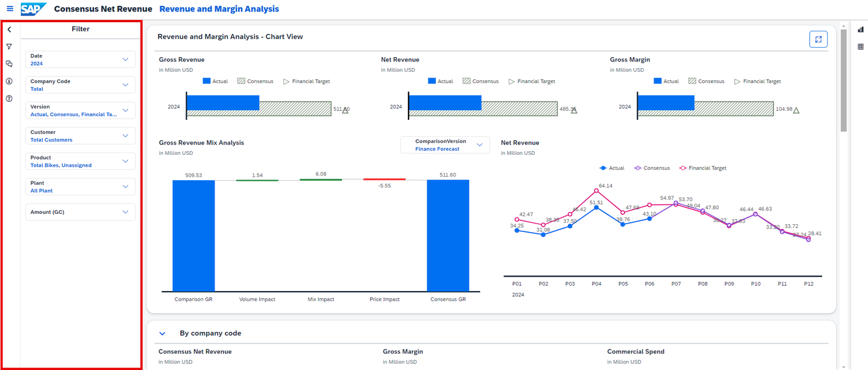
Task: Switch to table view icon on right rail
Action: tap(861, 46)
